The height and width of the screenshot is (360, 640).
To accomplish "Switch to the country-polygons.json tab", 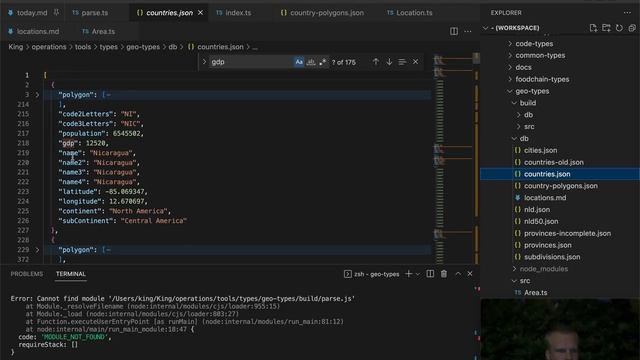I will [x=327, y=13].
